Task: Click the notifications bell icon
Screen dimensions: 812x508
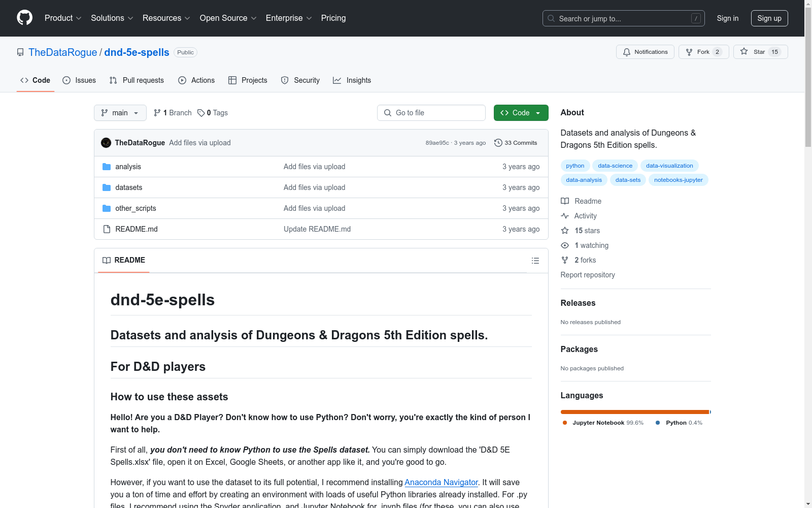Action: (x=627, y=52)
